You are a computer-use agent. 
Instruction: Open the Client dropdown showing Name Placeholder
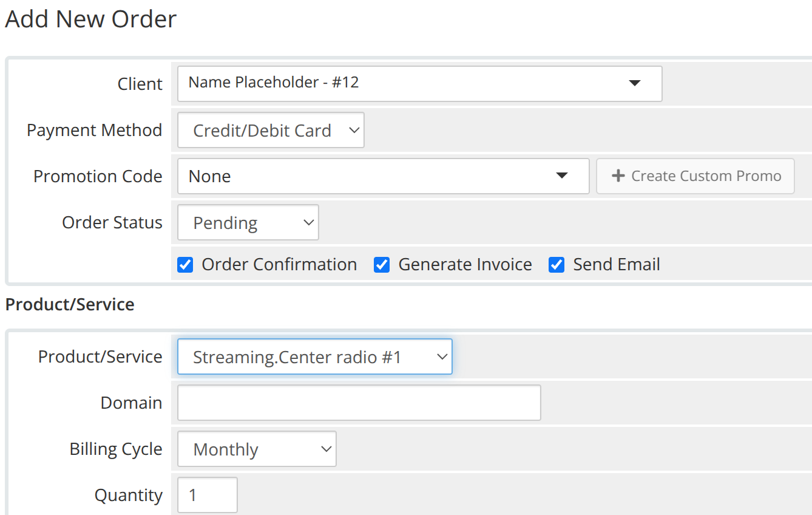(x=401, y=83)
